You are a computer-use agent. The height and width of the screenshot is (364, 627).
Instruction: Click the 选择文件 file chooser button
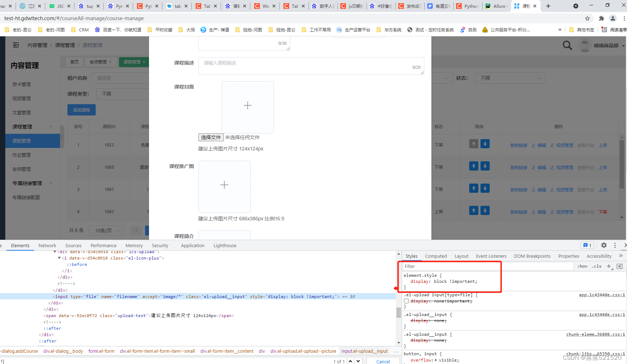click(211, 137)
